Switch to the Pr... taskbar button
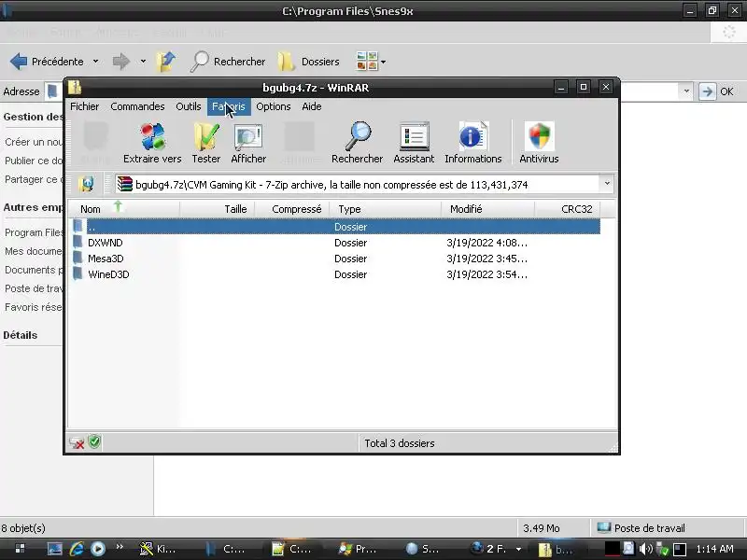 tap(358, 549)
